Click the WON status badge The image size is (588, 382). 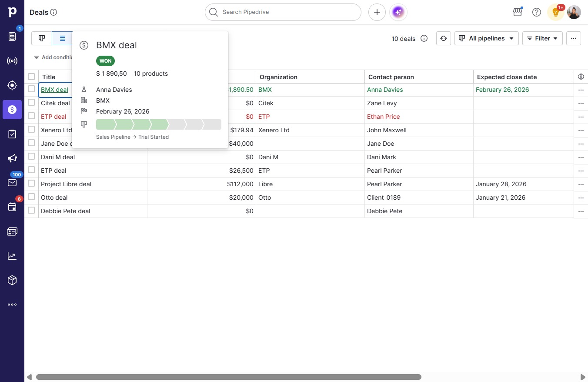105,61
